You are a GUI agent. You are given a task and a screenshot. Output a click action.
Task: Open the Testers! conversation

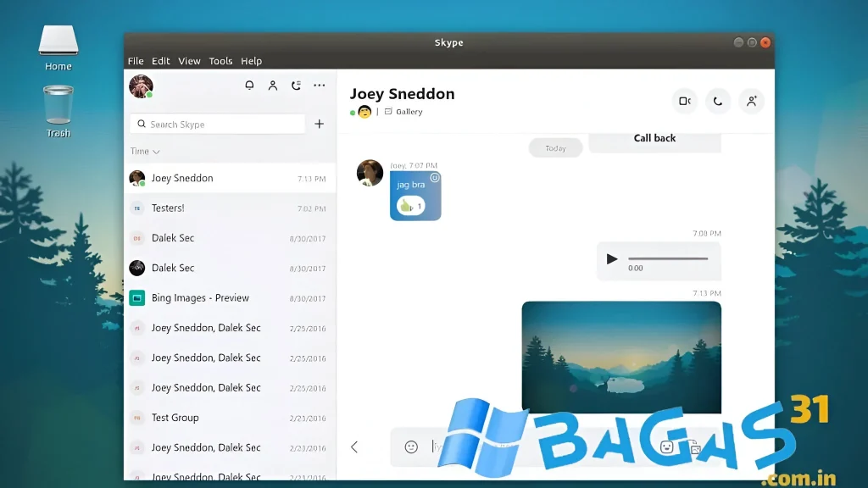click(230, 208)
